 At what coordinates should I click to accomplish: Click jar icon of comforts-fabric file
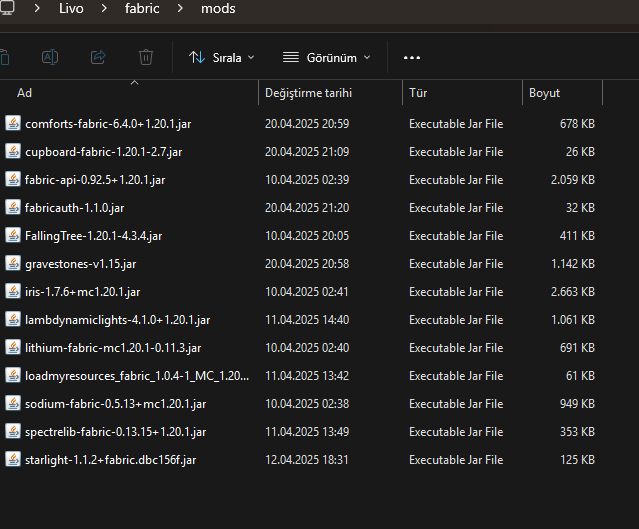(13, 123)
